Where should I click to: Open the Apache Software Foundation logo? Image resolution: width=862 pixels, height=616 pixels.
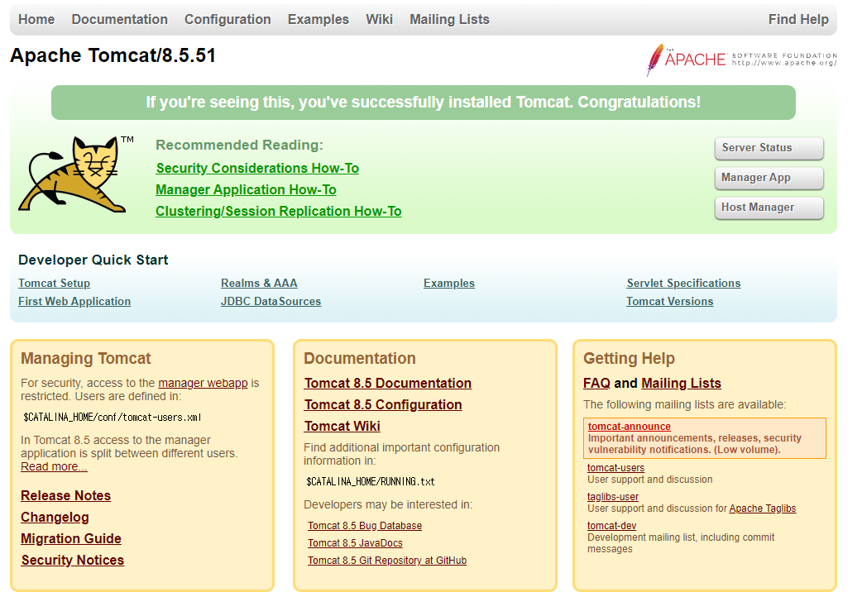741,60
